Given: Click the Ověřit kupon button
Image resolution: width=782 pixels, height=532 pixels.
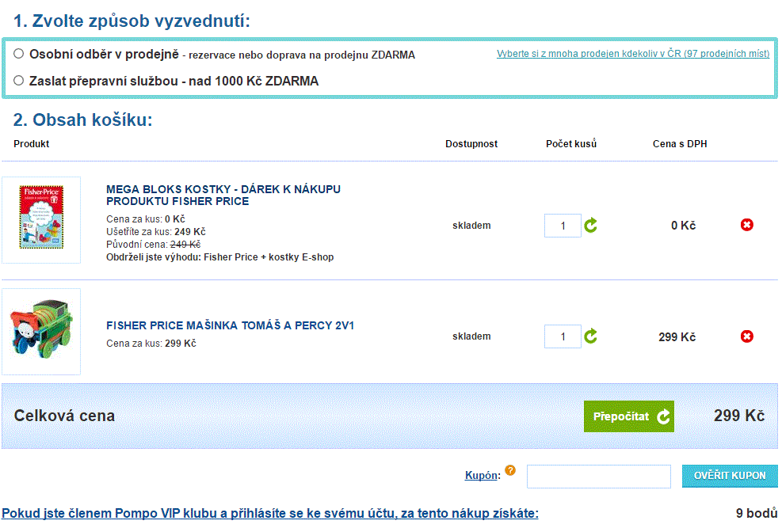Looking at the screenshot, I should [x=729, y=476].
